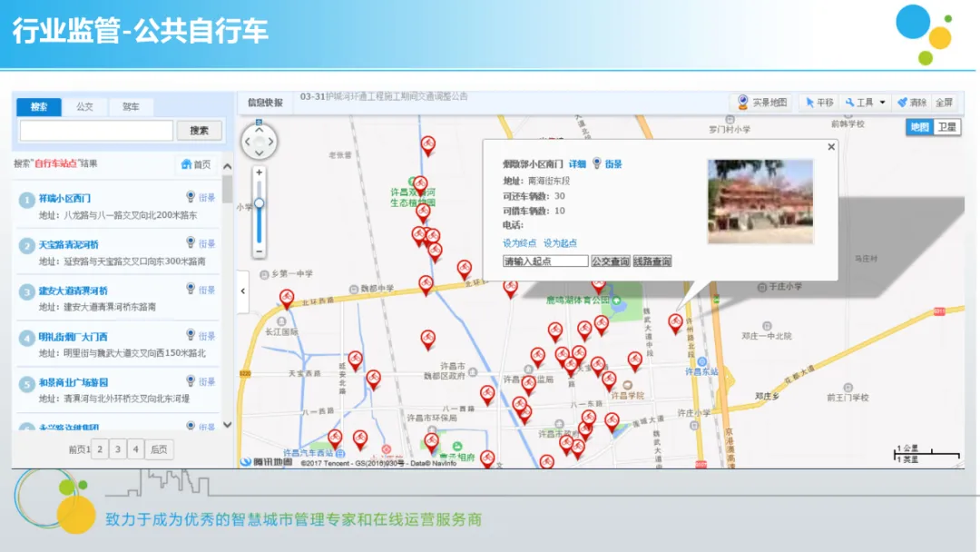This screenshot has width=980, height=552.
Task: Select the 平移 pan tool
Action: [x=819, y=103]
